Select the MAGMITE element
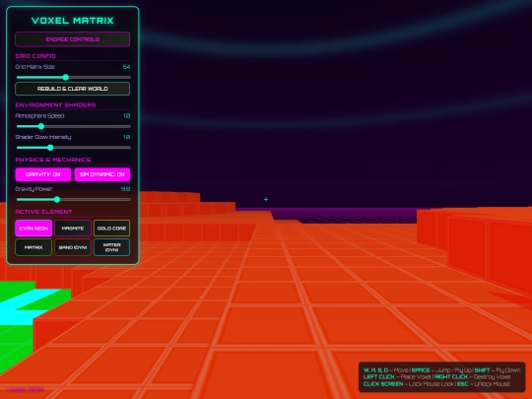 point(73,228)
